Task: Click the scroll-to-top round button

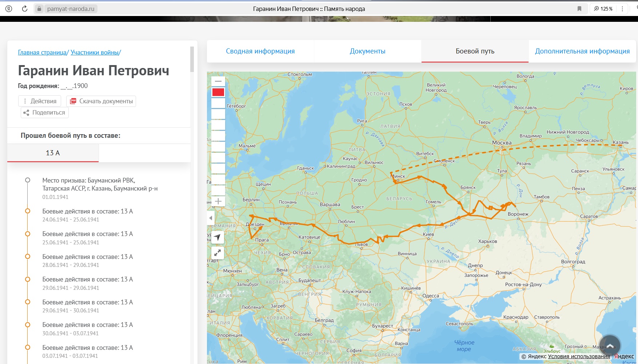Action: pyautogui.click(x=610, y=345)
